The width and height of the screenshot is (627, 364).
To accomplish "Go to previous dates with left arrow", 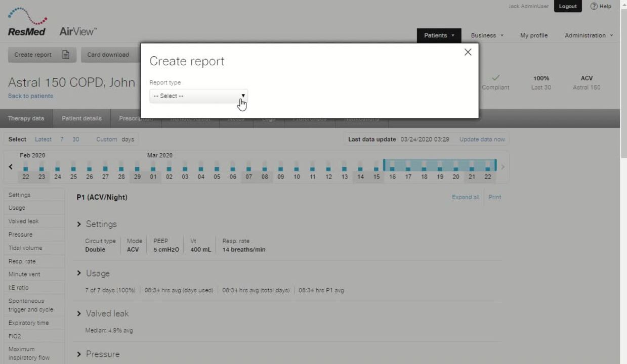I will pos(11,167).
